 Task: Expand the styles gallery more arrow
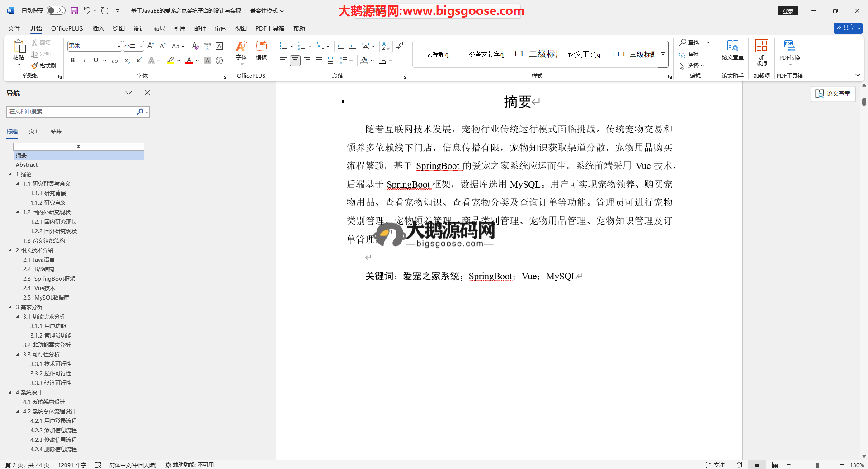[x=663, y=54]
